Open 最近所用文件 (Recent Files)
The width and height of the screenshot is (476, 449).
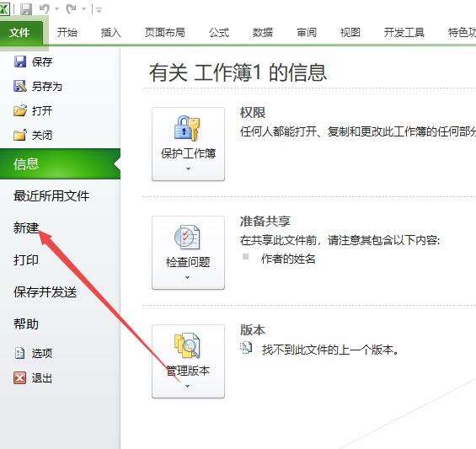[x=51, y=195]
